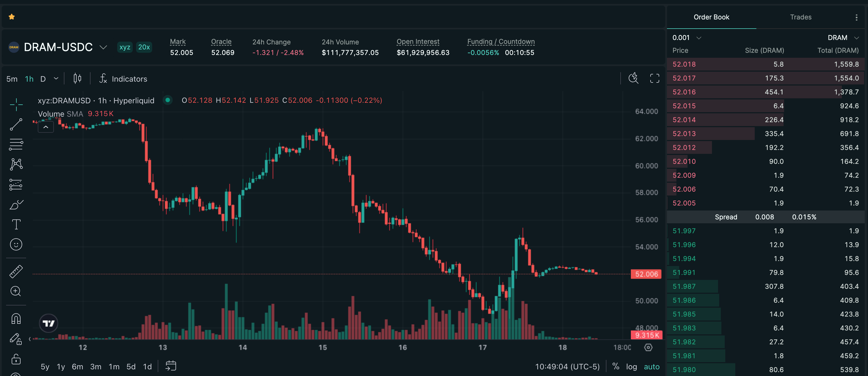Open the Indicators menu
The width and height of the screenshot is (868, 376).
tap(123, 79)
